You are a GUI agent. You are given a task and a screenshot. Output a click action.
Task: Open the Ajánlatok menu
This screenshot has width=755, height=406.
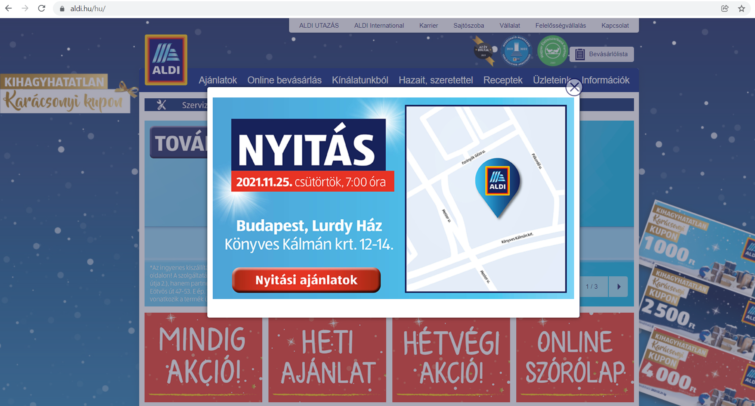point(217,79)
